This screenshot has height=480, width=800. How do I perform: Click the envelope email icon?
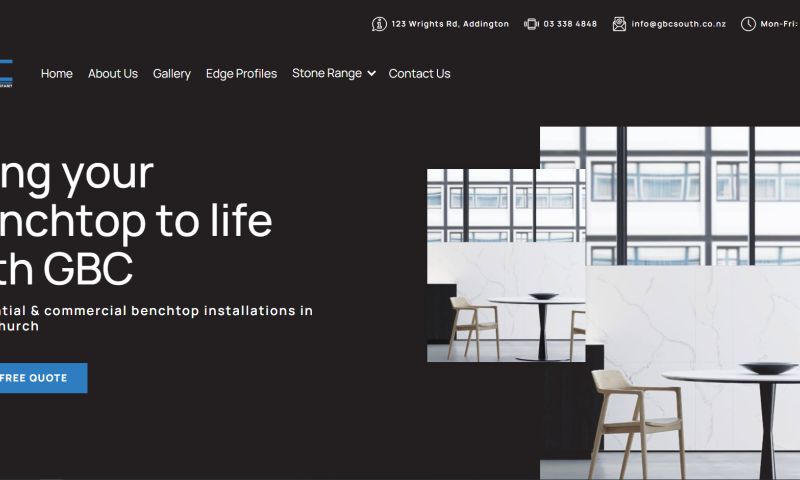pyautogui.click(x=619, y=24)
